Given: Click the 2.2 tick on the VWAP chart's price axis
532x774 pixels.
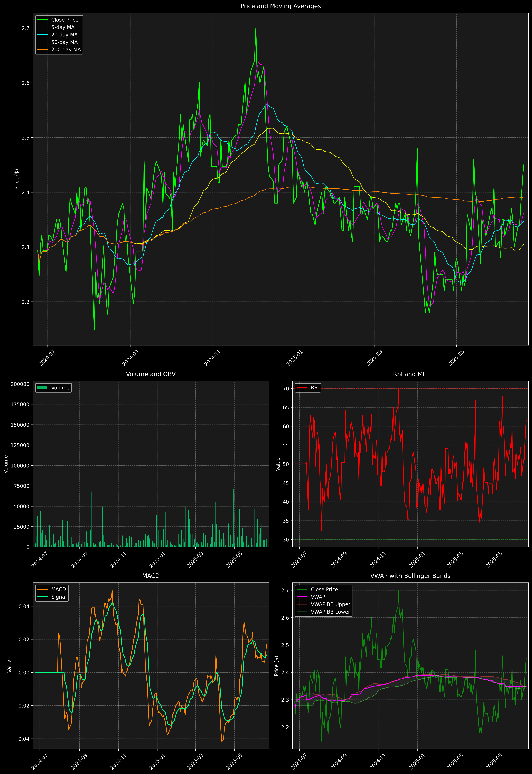Looking at the screenshot, I should pos(285,727).
